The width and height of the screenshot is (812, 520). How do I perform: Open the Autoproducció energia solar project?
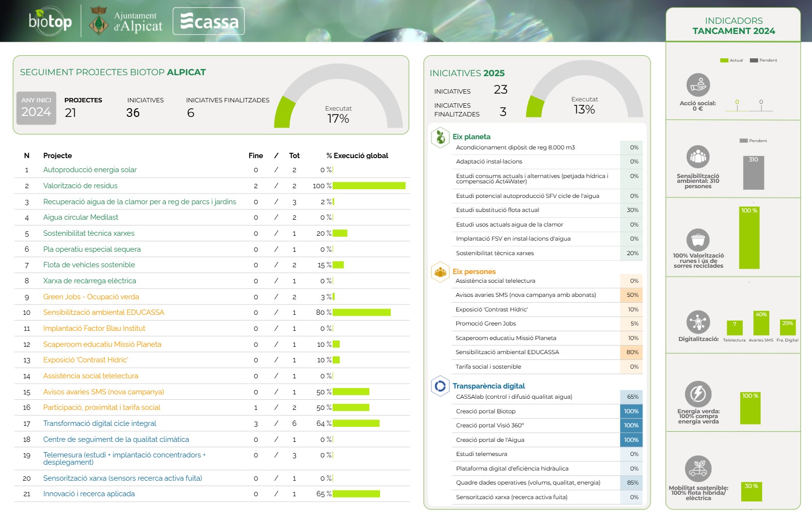[x=90, y=170]
